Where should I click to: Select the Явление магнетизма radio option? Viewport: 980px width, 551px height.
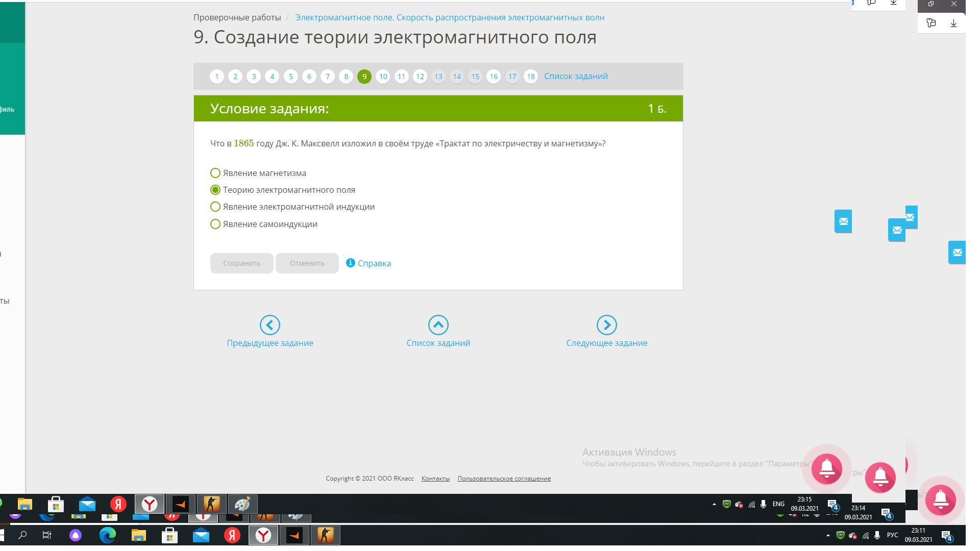click(x=215, y=173)
